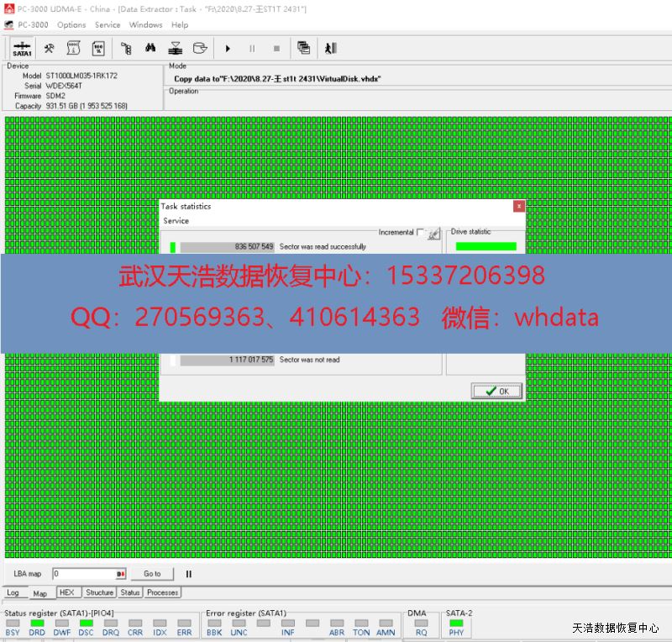Image resolution: width=672 pixels, height=642 pixels.
Task: Toggle the Incremental checkbox
Action: click(x=420, y=233)
